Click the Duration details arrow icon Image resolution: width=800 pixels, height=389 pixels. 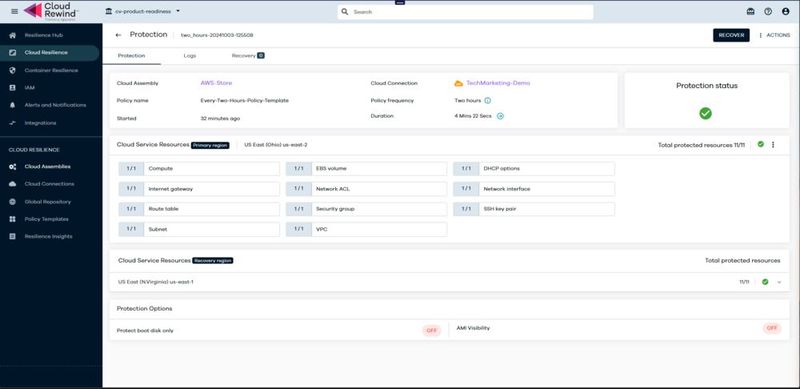click(501, 116)
